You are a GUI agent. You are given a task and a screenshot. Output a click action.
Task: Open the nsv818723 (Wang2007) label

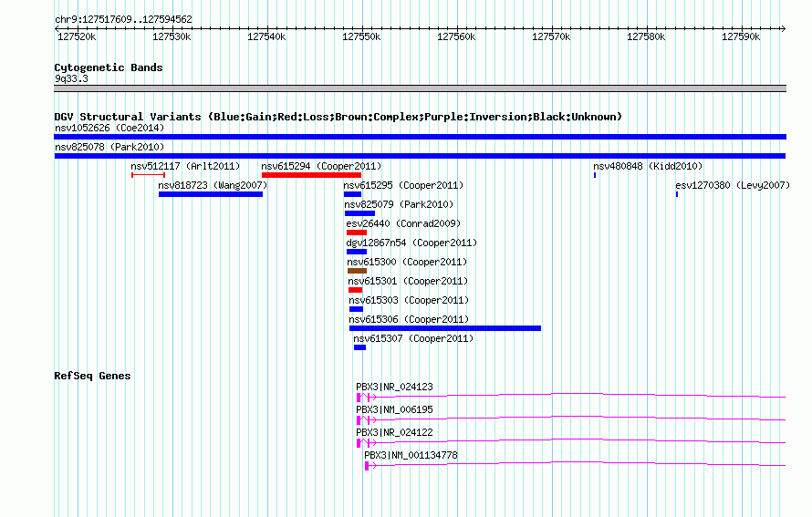point(213,185)
